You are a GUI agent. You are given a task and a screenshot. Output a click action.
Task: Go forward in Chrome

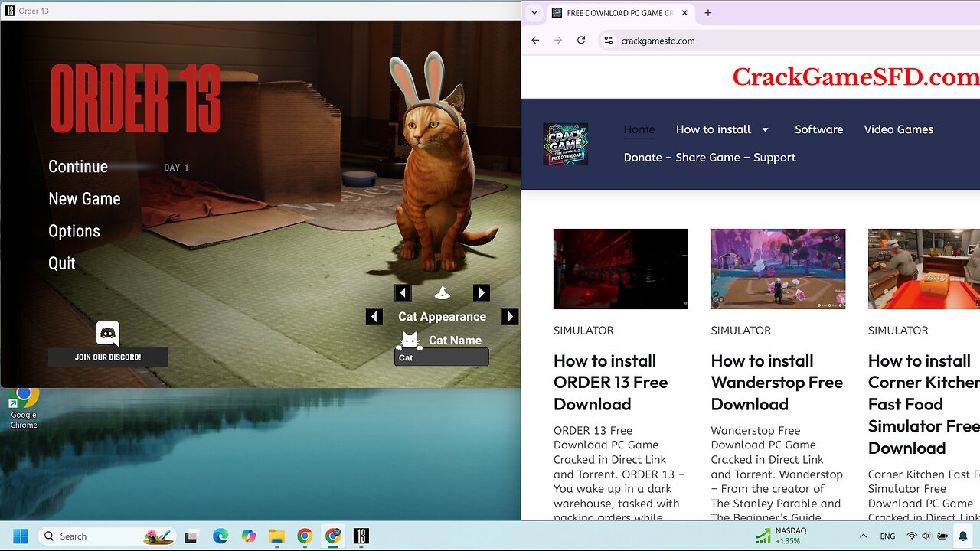(558, 41)
